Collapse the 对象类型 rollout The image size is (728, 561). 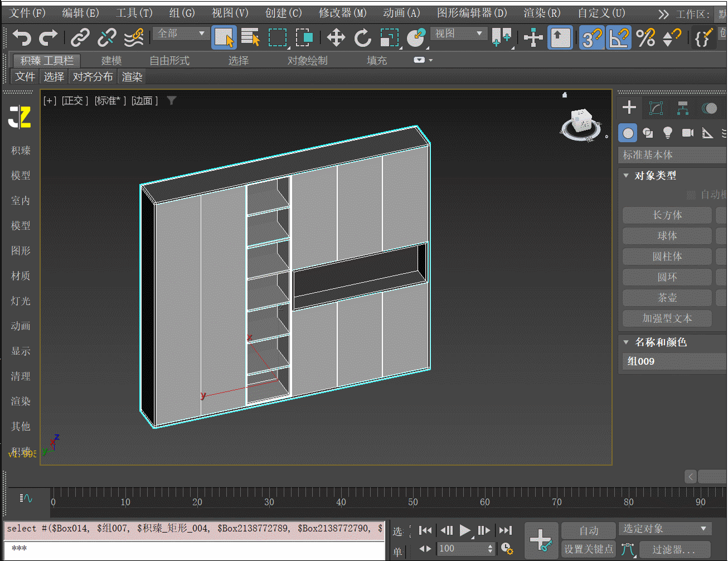tap(626, 176)
